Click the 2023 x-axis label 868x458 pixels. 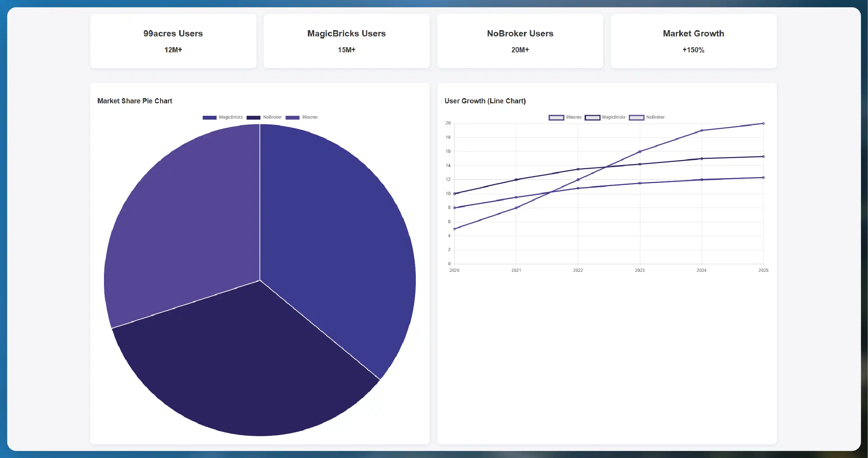[640, 270]
